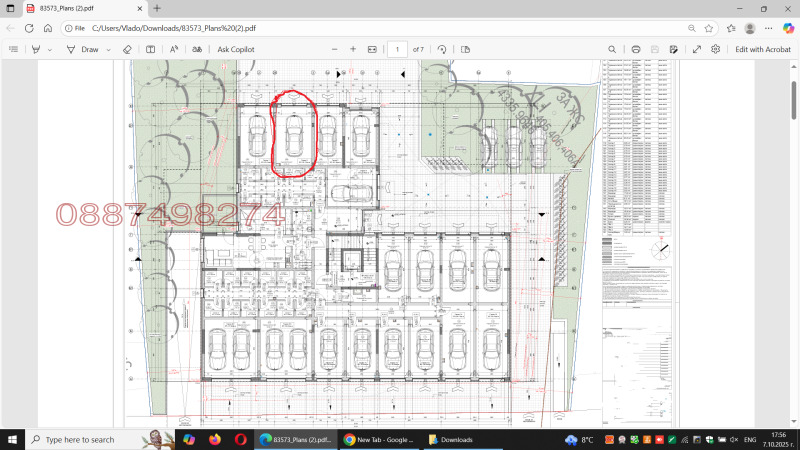Enter full screen mode
This screenshot has height=450, width=800.
click(x=696, y=49)
